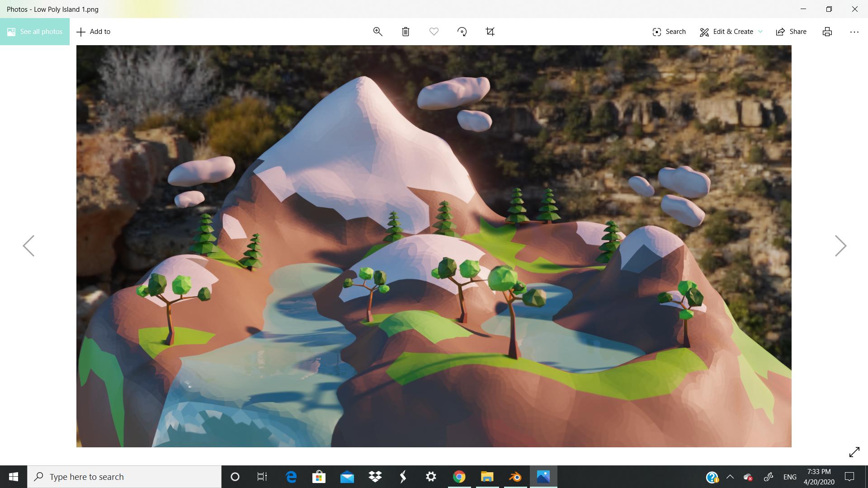Advance to the next photo
868x488 pixels.
coord(841,245)
